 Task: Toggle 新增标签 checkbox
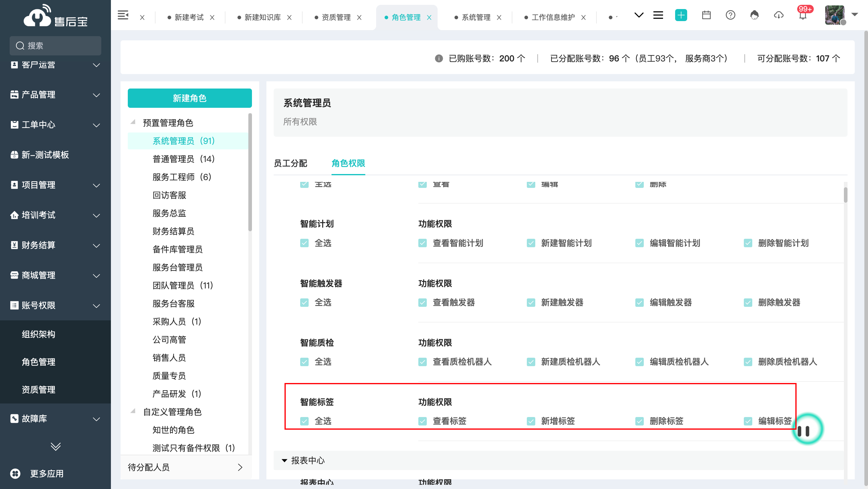pyautogui.click(x=531, y=421)
